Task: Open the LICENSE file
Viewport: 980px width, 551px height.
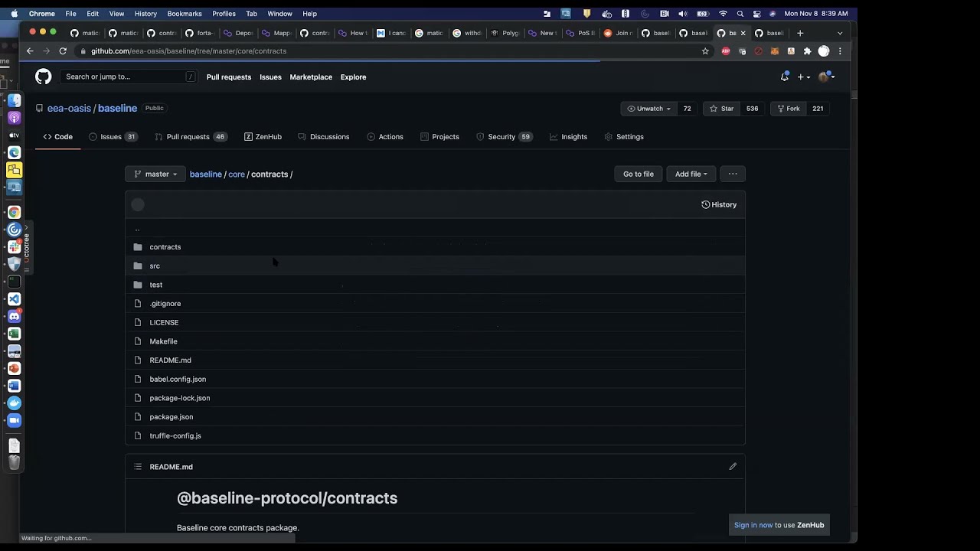Action: tap(164, 322)
